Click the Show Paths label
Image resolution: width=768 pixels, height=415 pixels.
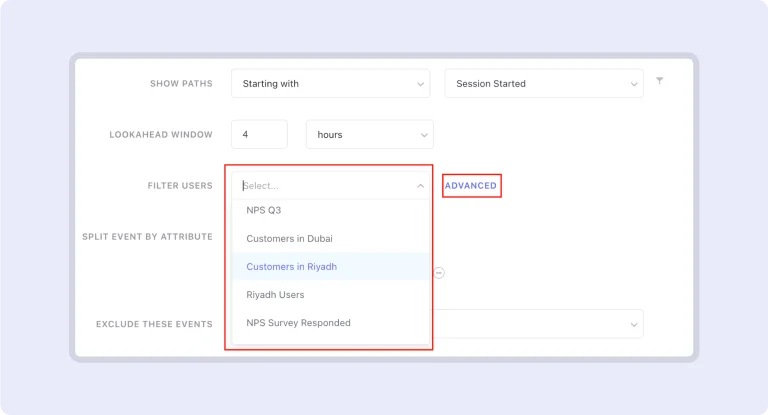(181, 84)
